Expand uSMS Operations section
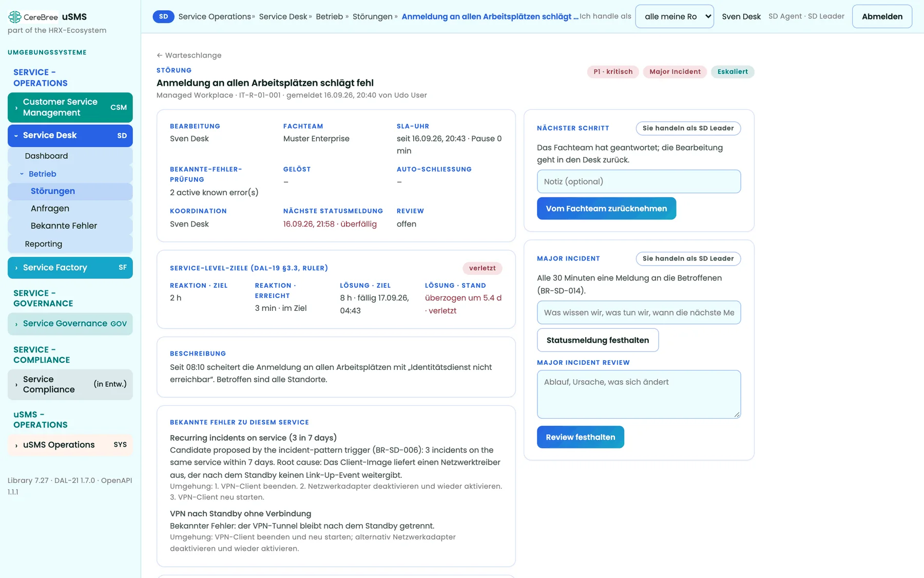Viewport: 924px width, 578px height. (70, 445)
